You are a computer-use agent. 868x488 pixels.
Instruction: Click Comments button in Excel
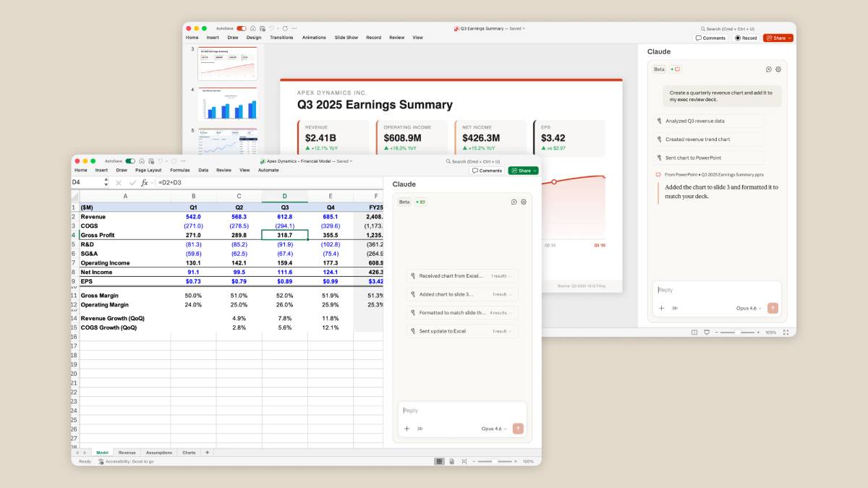point(487,171)
